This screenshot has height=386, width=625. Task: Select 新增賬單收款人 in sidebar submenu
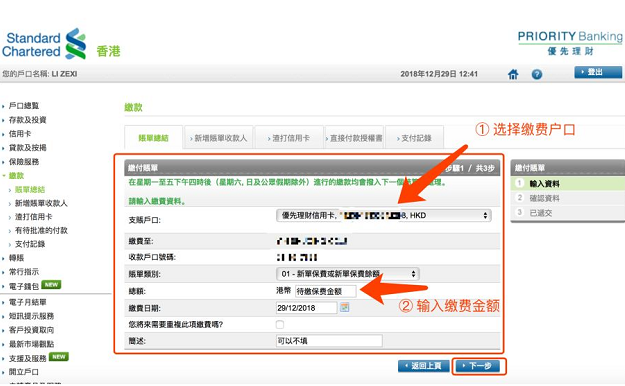tap(41, 203)
